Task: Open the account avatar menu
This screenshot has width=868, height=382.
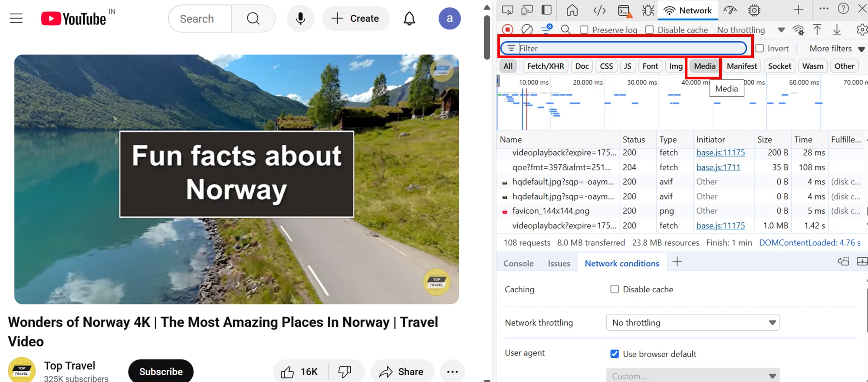Action: pyautogui.click(x=450, y=19)
